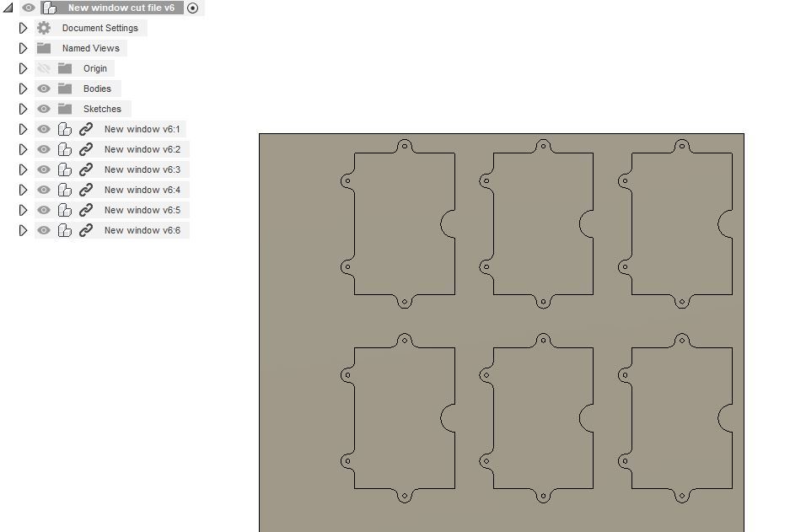Select New window v6:1 label
790x532 pixels.
click(142, 130)
